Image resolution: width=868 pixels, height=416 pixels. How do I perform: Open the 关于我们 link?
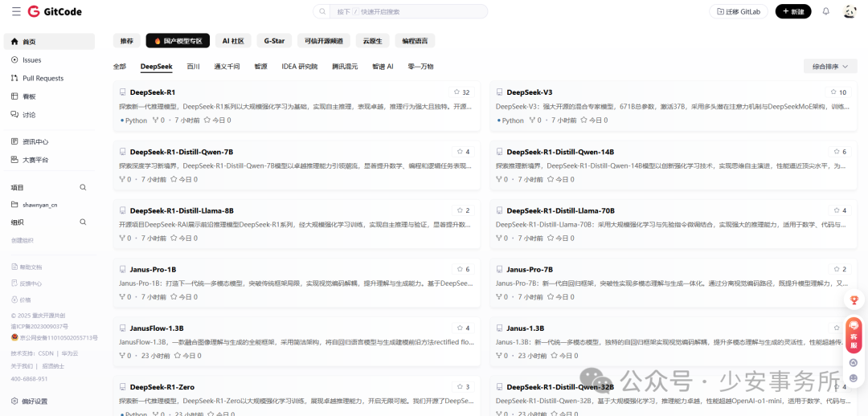click(x=23, y=366)
